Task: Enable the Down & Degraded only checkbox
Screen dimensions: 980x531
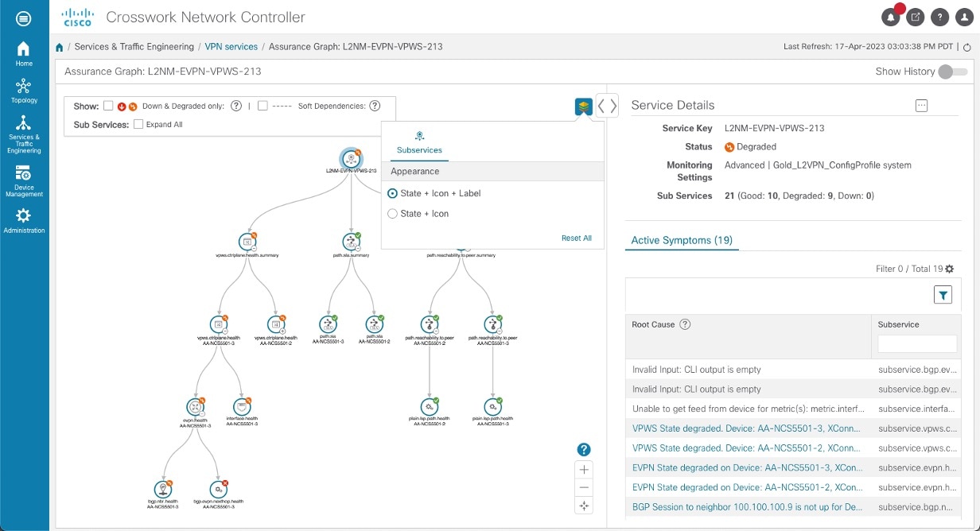Action: [108, 106]
